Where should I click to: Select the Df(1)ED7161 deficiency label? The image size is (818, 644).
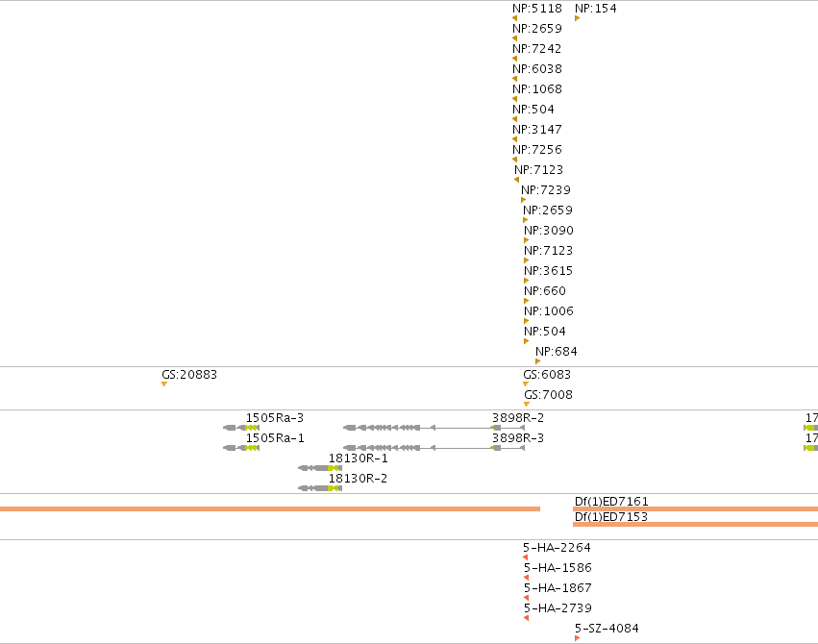(611, 501)
